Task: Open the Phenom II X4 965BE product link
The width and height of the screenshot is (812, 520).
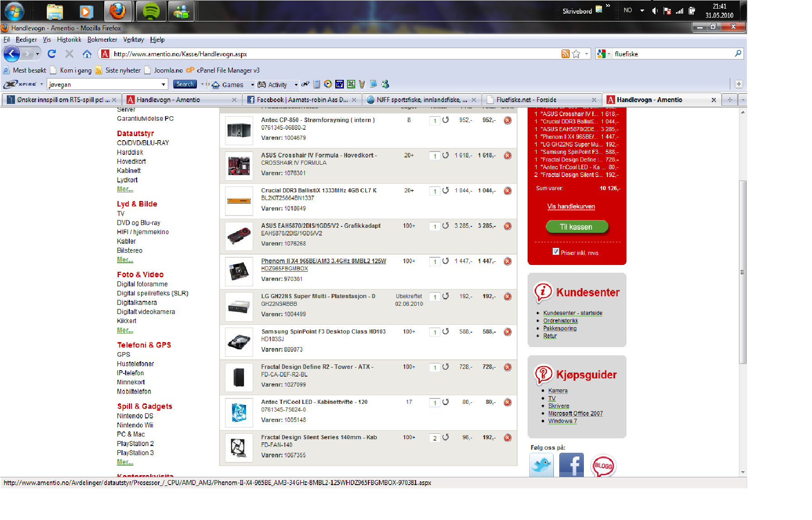Action: coord(323,261)
